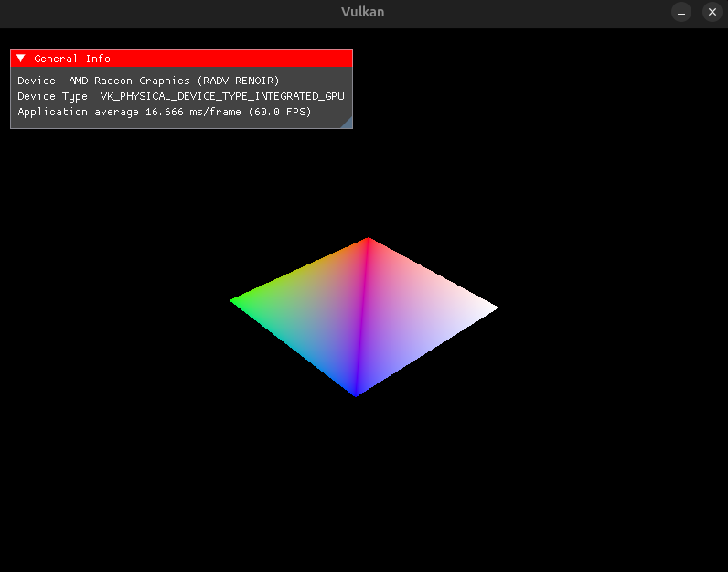Click the Device: AMD Radeon Graphics line

pos(148,81)
